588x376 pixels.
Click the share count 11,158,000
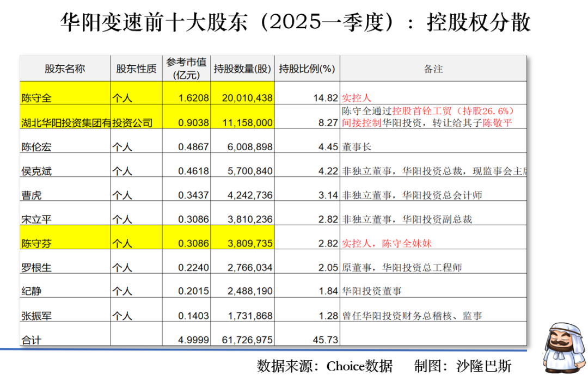point(248,123)
